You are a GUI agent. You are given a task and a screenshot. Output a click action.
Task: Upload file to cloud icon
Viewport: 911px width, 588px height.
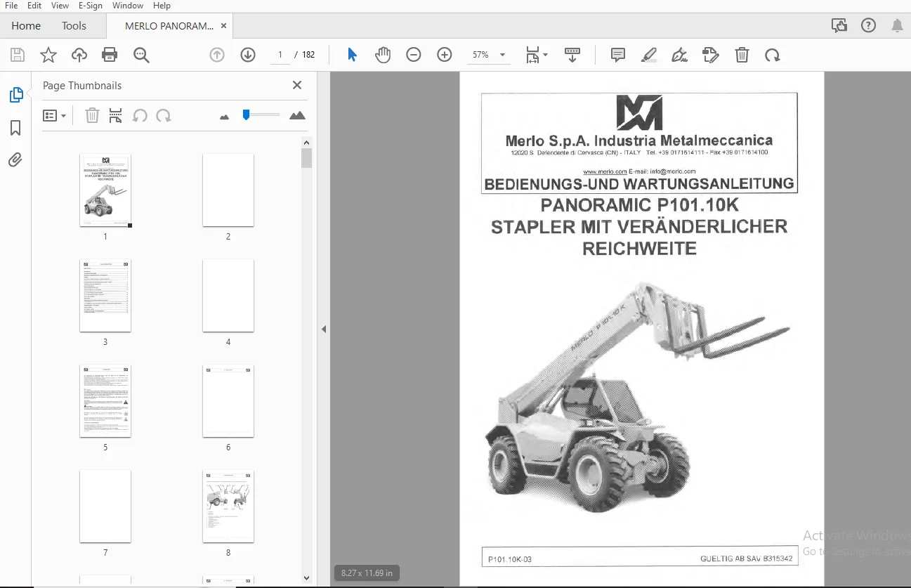79,55
